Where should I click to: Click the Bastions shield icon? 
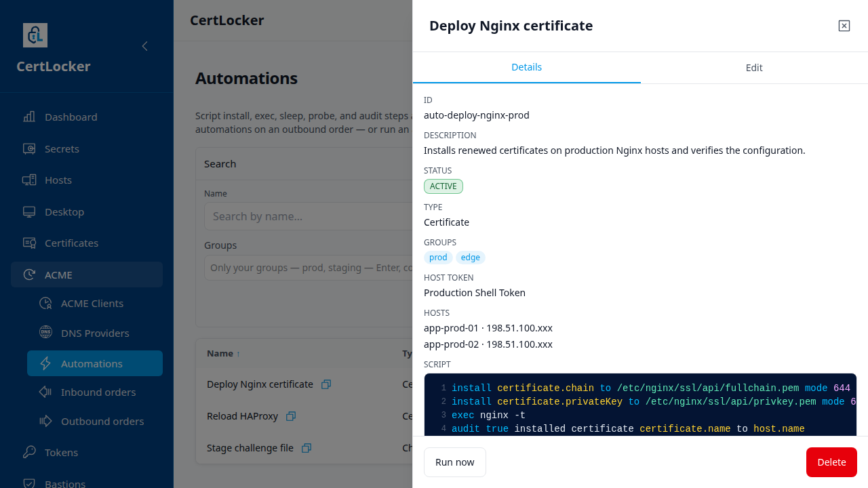click(29, 483)
